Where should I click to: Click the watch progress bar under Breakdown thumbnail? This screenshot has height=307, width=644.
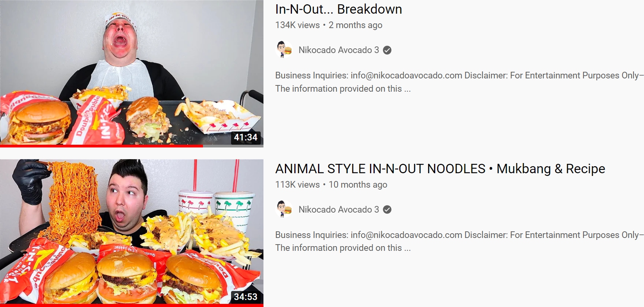132,146
